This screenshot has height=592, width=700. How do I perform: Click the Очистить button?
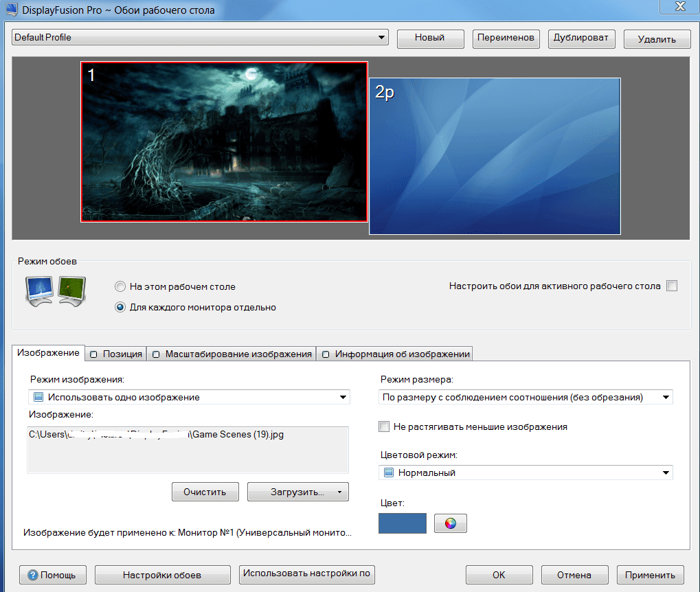tap(205, 491)
